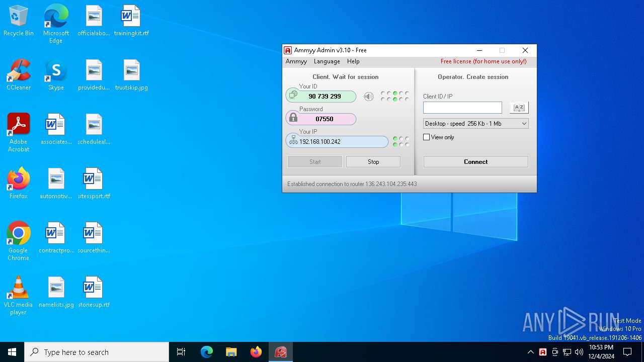The height and width of the screenshot is (362, 644).
Task: Click the taskbar search box
Action: pyautogui.click(x=97, y=352)
